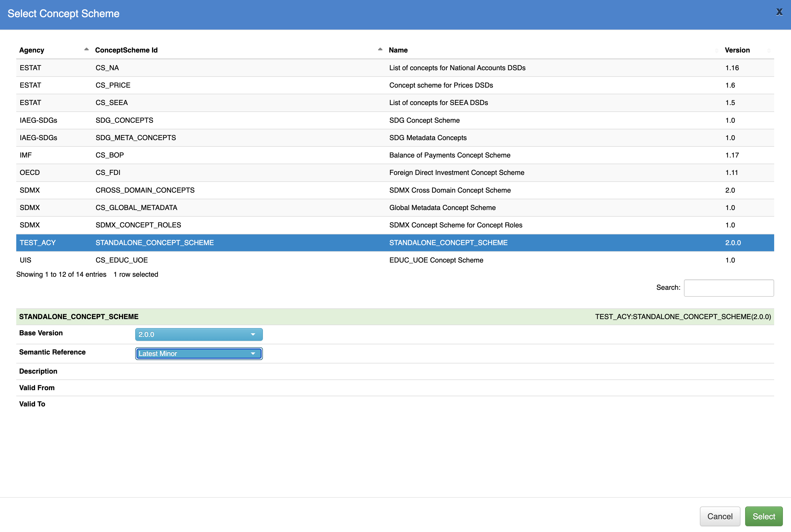Sort table by Version column

tap(747, 50)
